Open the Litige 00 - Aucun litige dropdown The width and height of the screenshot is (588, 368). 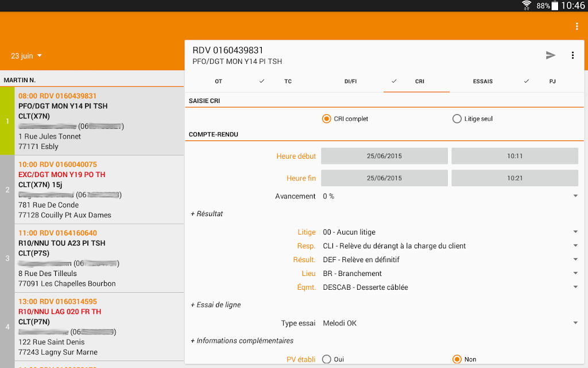(450, 232)
